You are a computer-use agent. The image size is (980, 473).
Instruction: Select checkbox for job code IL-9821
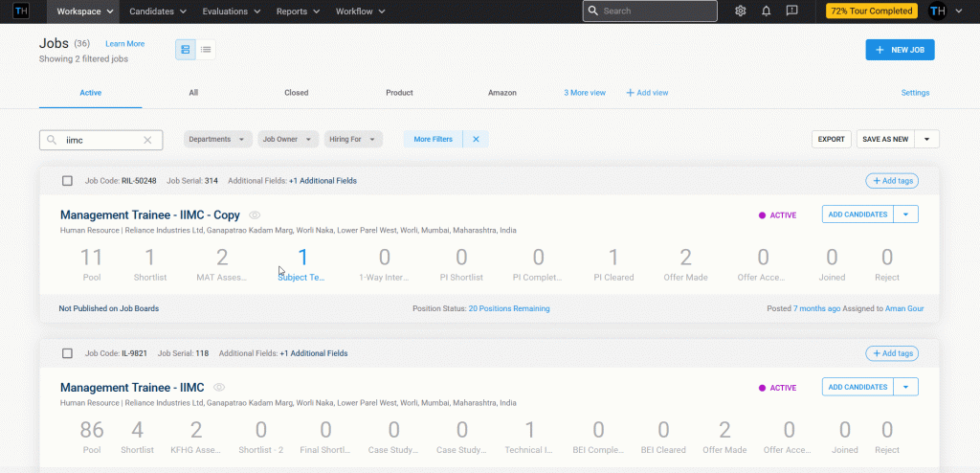pyautogui.click(x=68, y=353)
